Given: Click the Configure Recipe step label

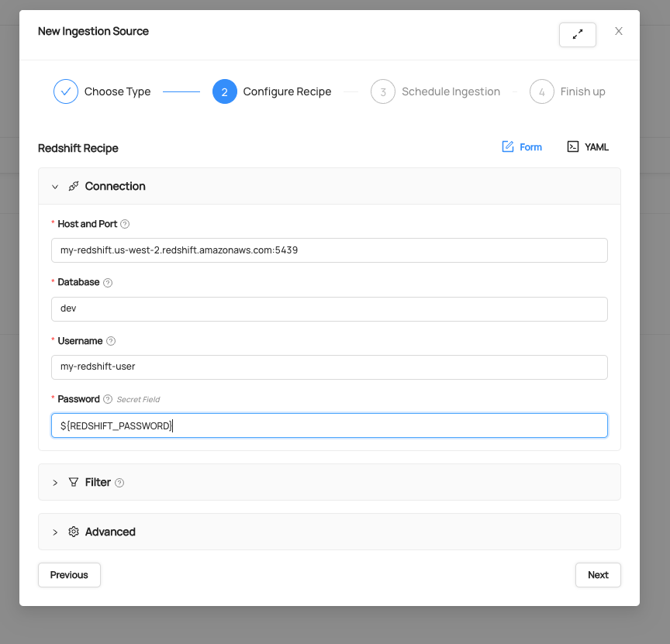Looking at the screenshot, I should point(287,91).
